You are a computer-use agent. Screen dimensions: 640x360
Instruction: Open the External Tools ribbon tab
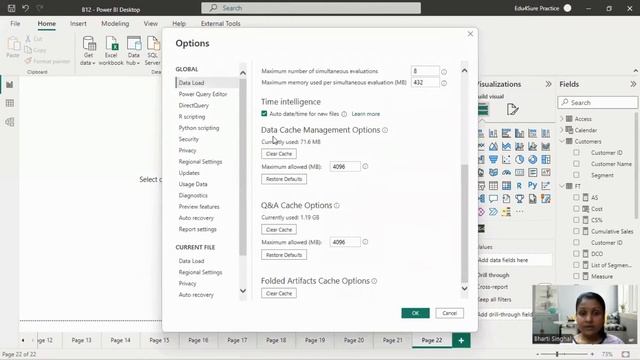click(x=220, y=24)
